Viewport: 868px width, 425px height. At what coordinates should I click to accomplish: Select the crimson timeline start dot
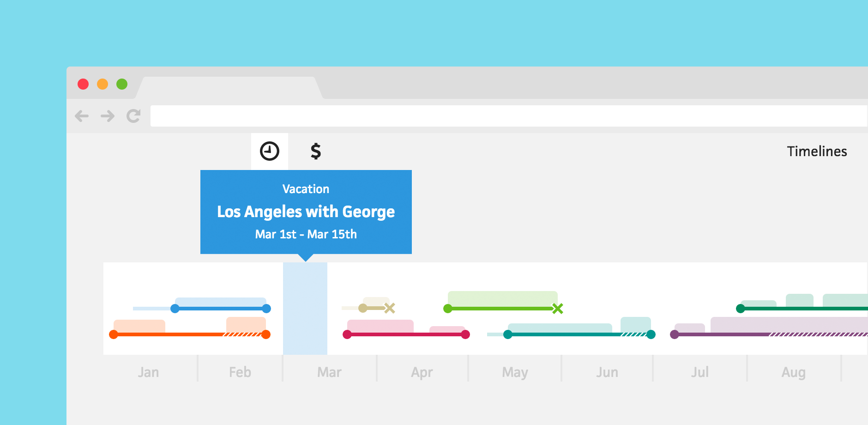[x=347, y=334]
